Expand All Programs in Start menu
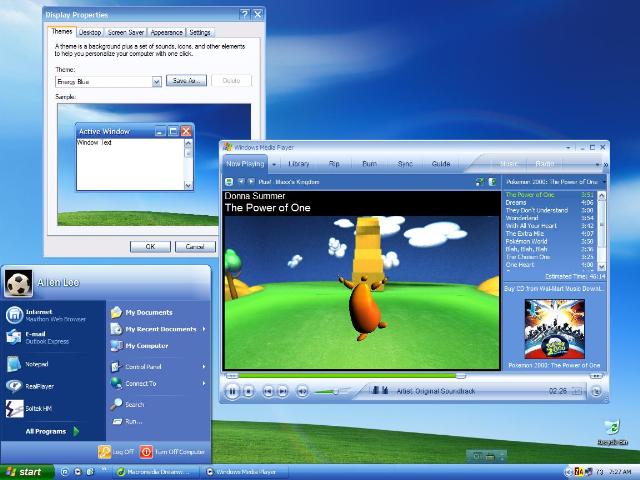The width and height of the screenshot is (640, 480). tap(52, 431)
